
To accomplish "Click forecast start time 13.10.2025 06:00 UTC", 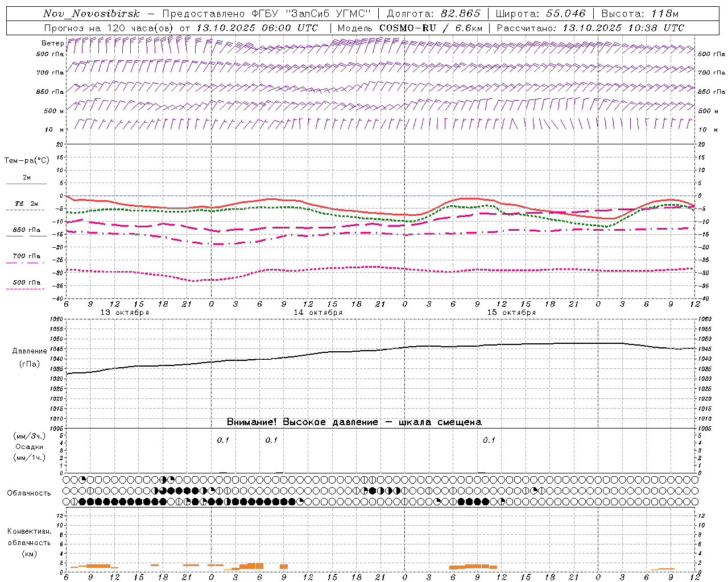I will (x=257, y=28).
